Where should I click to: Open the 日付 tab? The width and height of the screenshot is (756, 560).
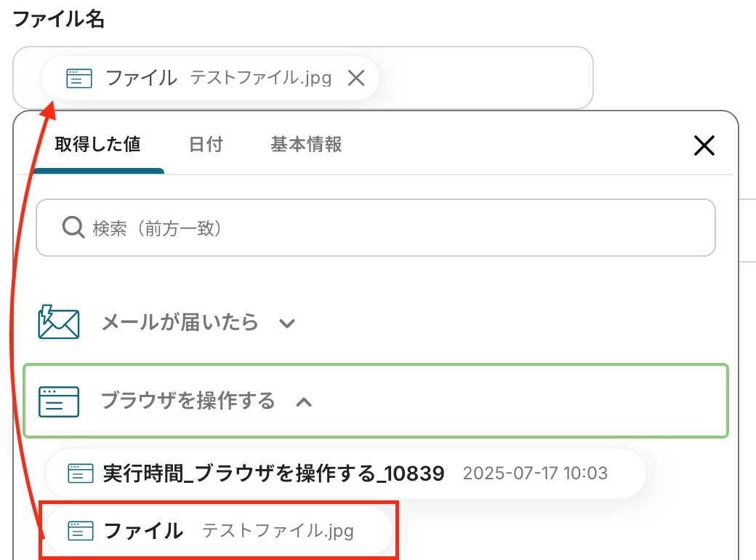[x=206, y=145]
